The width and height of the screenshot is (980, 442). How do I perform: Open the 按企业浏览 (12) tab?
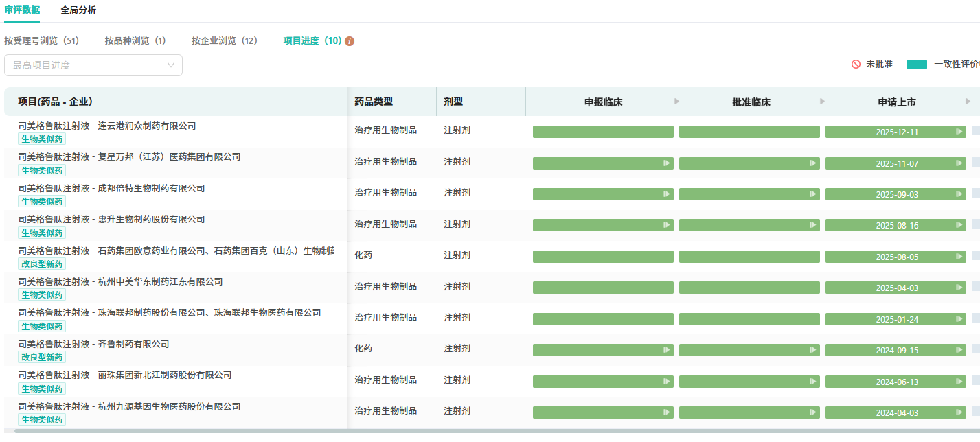[225, 41]
